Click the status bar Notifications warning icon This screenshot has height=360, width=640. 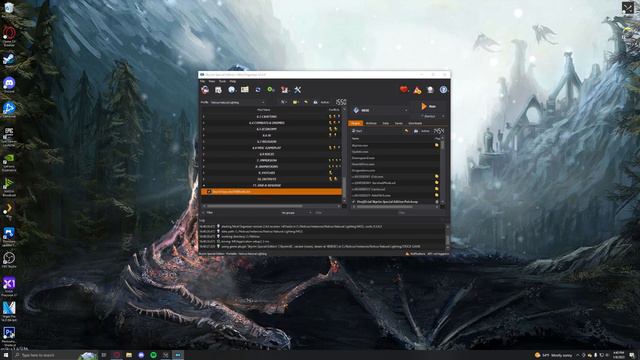[407, 254]
